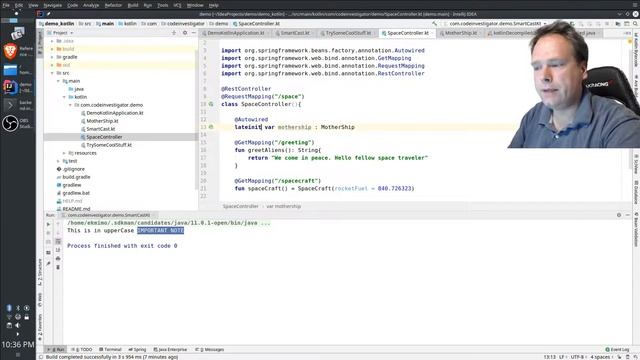Click the UTF-8 encoding status indicator
The height and width of the screenshot is (360, 640).
[577, 357]
